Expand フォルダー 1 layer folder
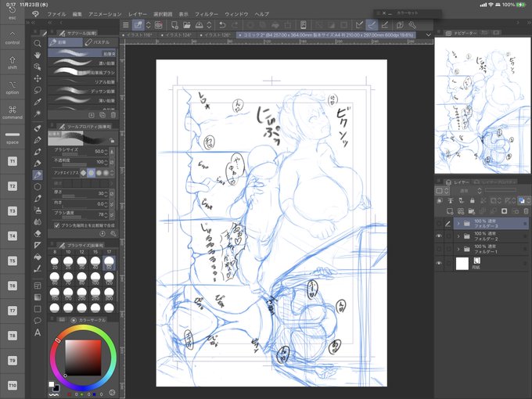The image size is (532, 399). click(x=458, y=249)
